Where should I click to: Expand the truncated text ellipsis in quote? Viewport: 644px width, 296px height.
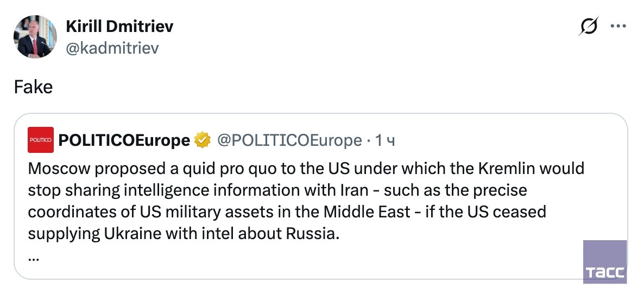pos(33,258)
